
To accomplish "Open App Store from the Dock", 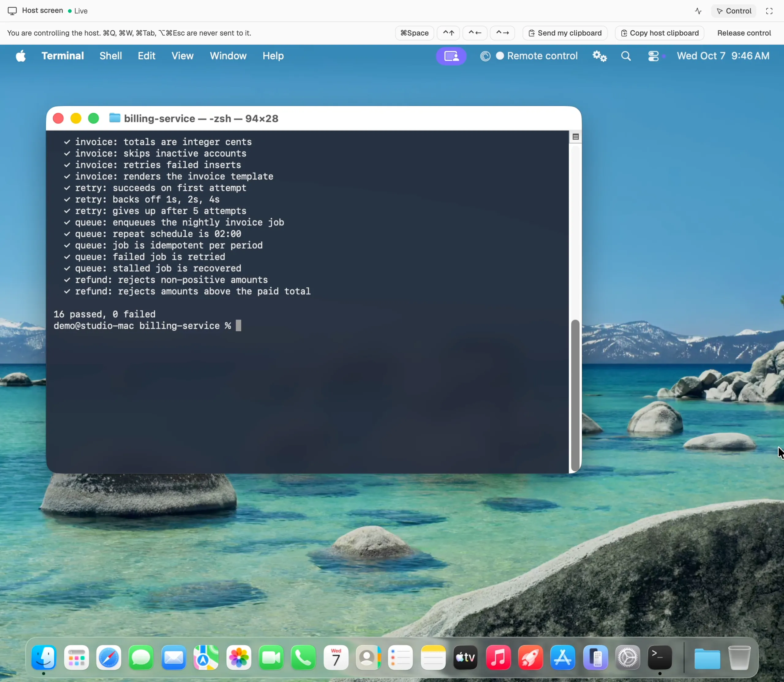I will (563, 657).
